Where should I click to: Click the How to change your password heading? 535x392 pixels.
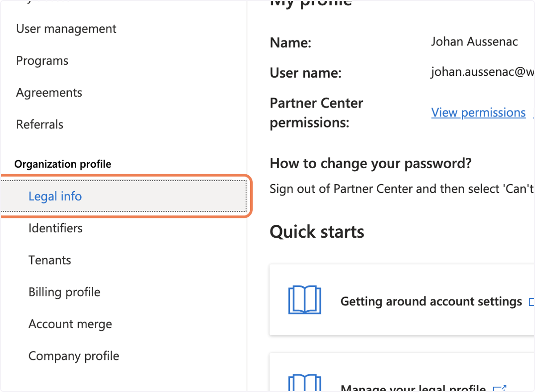[x=370, y=164]
